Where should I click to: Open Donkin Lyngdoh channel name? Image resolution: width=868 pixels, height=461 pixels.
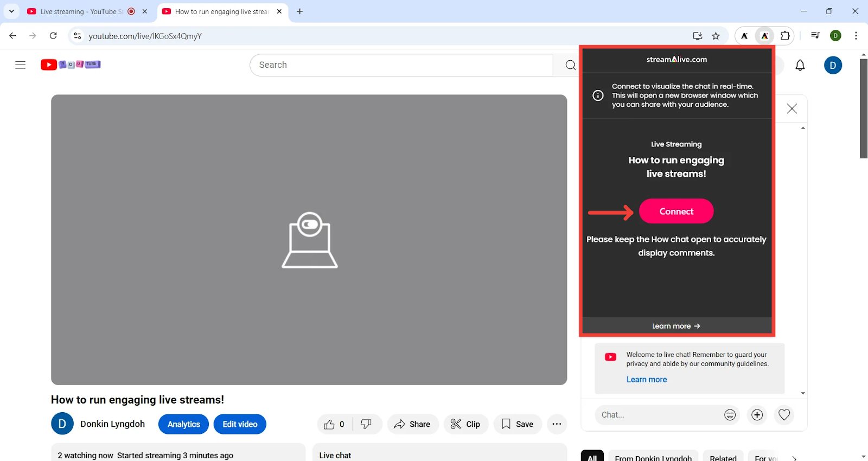click(x=113, y=424)
